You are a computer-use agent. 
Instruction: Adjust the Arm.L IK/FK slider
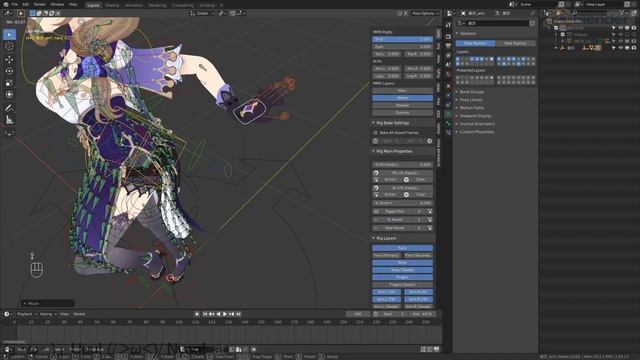point(387,69)
